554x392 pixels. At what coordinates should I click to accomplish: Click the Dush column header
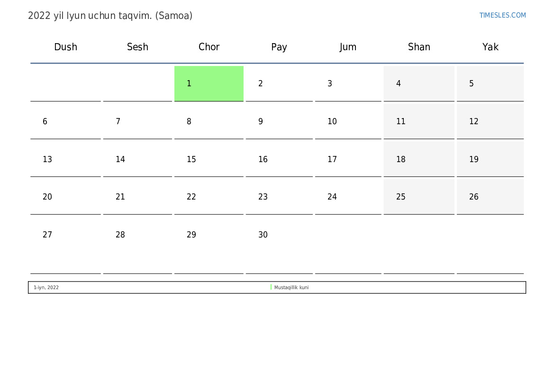coord(65,47)
